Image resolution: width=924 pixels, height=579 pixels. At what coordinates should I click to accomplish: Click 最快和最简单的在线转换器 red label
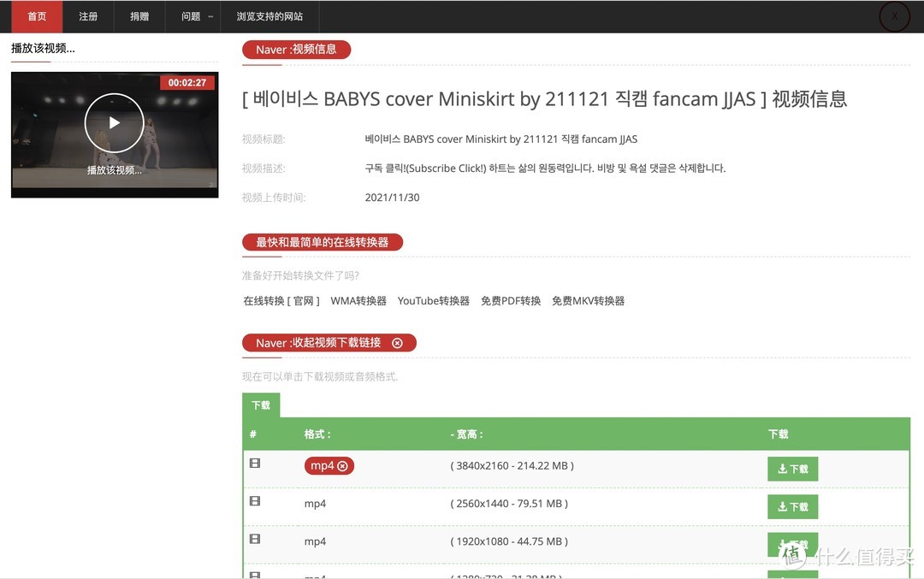323,242
